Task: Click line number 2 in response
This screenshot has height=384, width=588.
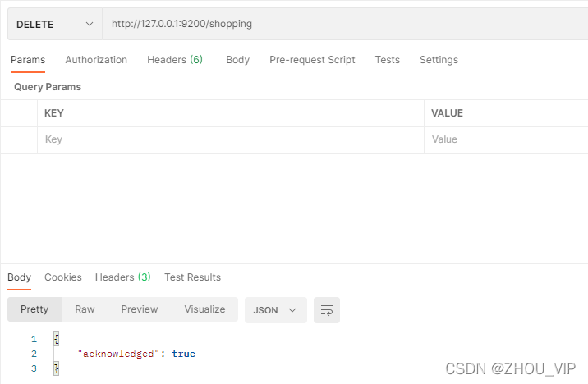Action: tap(34, 354)
